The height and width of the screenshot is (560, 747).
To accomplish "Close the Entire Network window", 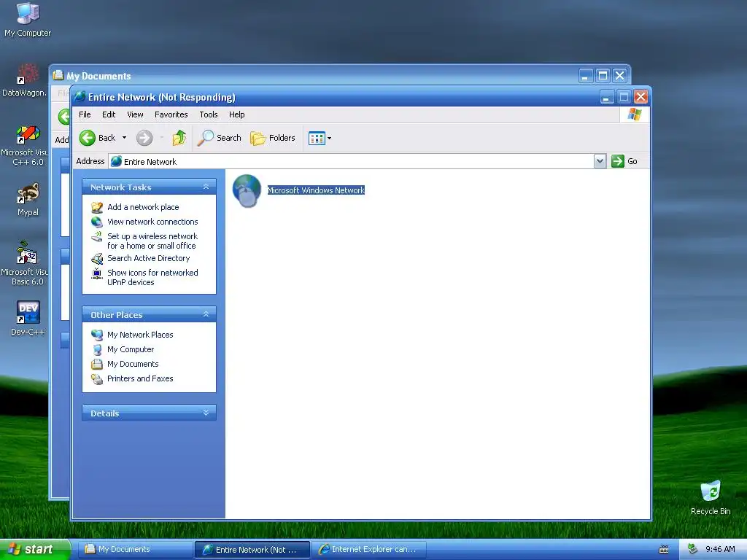I will (x=640, y=97).
